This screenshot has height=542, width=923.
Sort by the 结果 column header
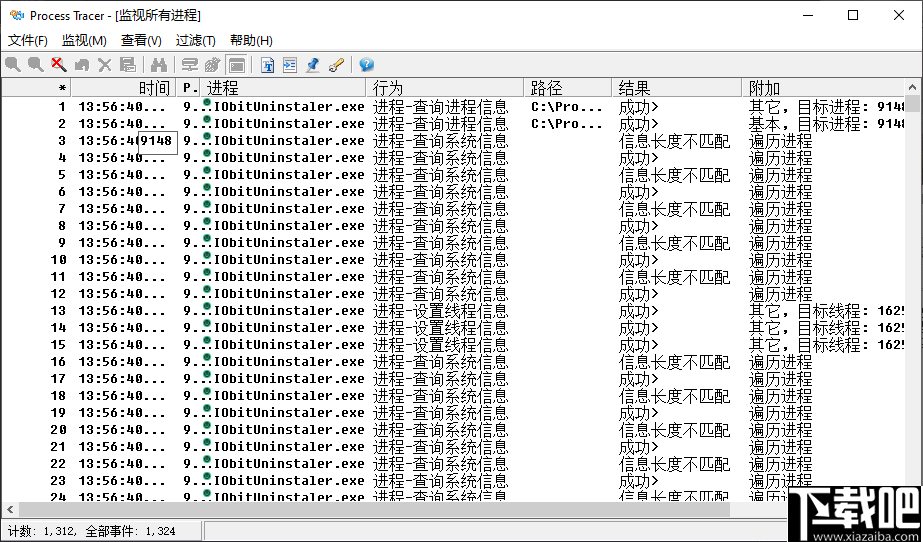click(x=677, y=88)
